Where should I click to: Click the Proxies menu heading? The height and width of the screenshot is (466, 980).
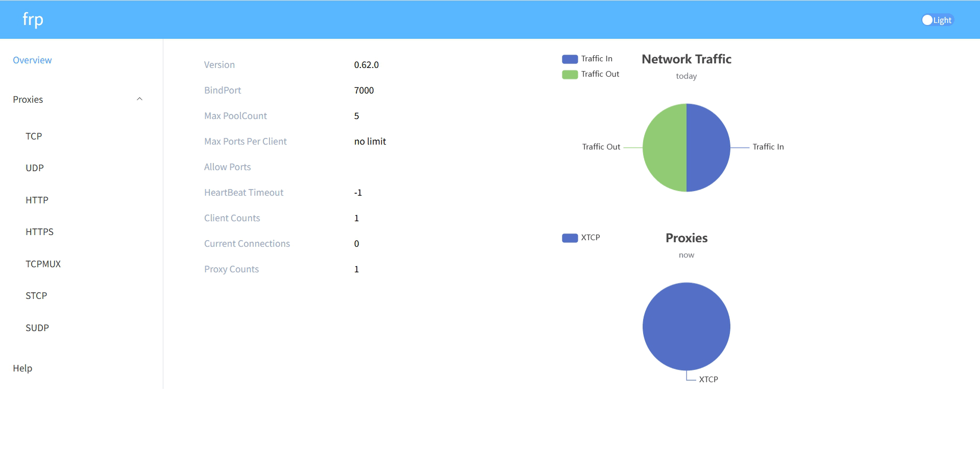click(28, 100)
